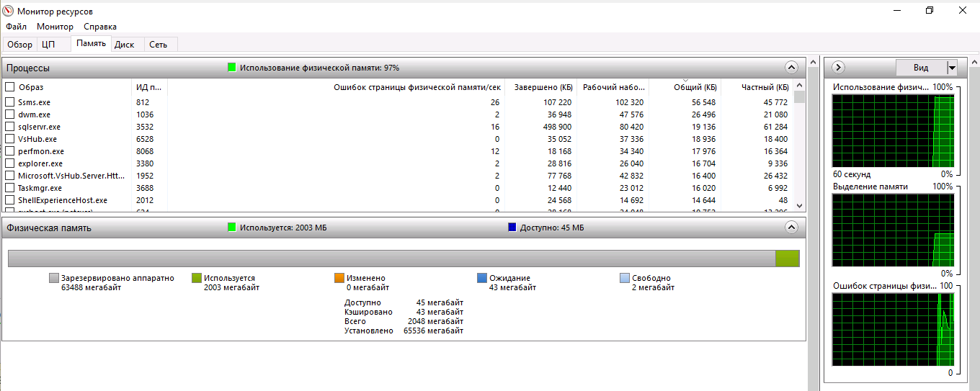Select the Taskmgr.exe process name
This screenshot has height=391, width=980.
pos(40,188)
